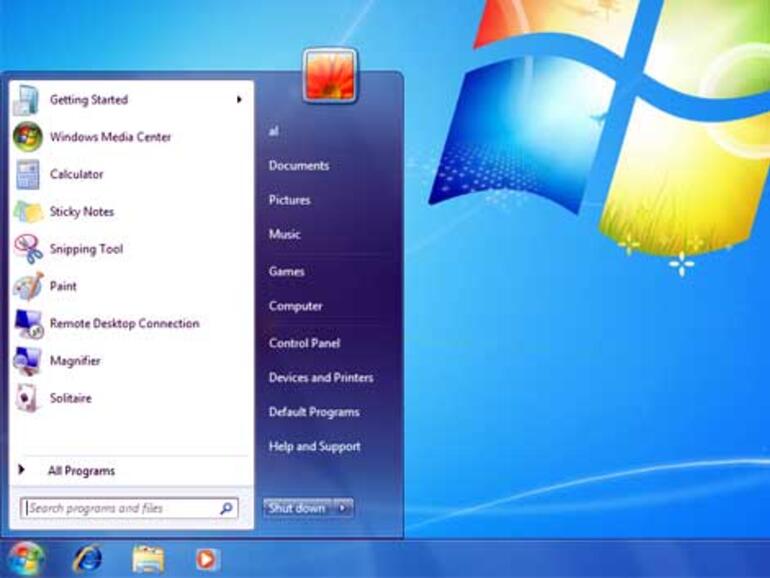Image resolution: width=770 pixels, height=578 pixels.
Task: Expand the All Programs arrow
Action: (x=21, y=470)
